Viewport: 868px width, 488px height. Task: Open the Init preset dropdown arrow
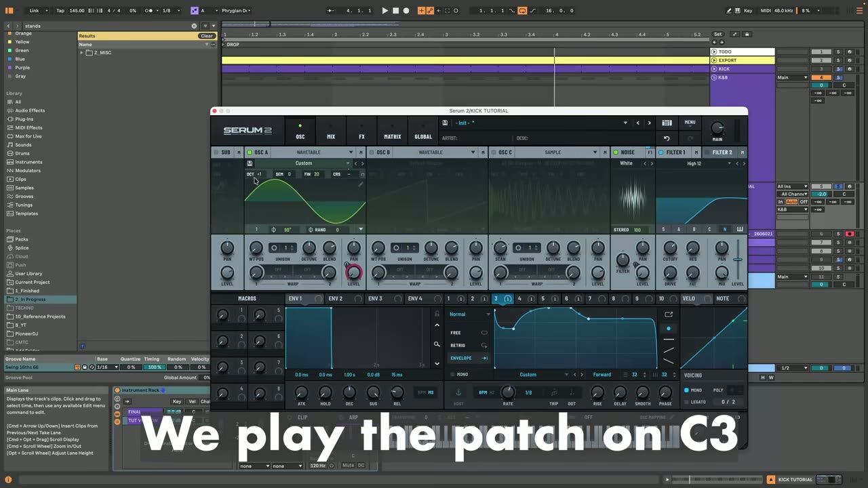[625, 123]
